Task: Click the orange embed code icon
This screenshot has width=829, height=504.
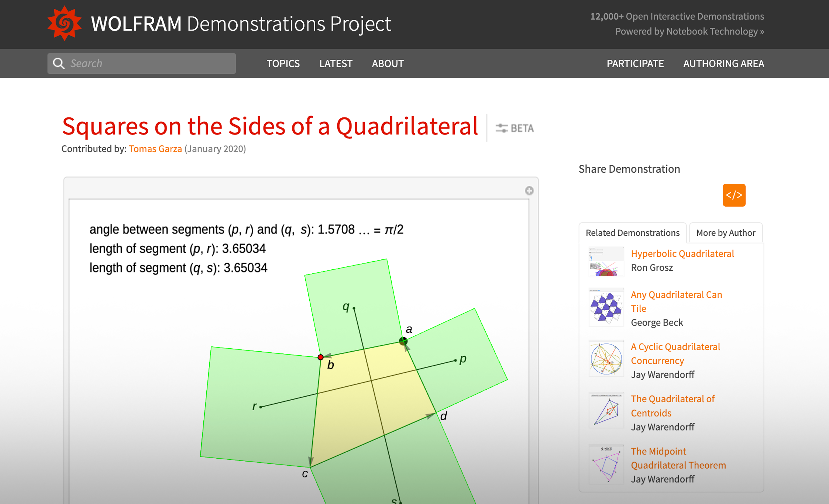Action: click(x=734, y=195)
